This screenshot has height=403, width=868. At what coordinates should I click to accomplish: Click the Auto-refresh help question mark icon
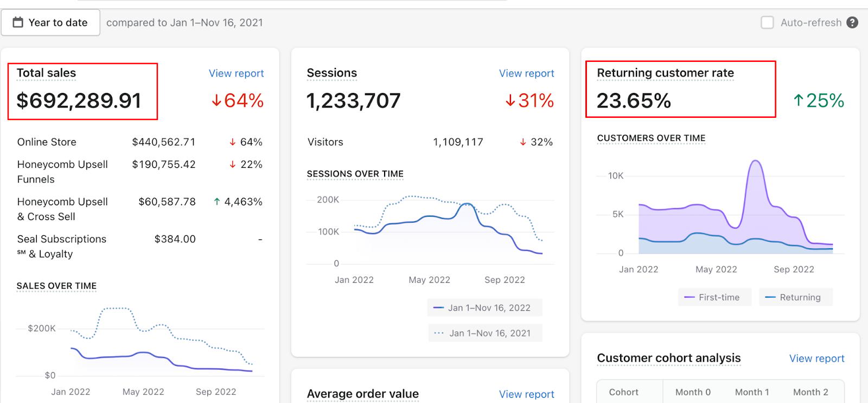[x=852, y=22]
